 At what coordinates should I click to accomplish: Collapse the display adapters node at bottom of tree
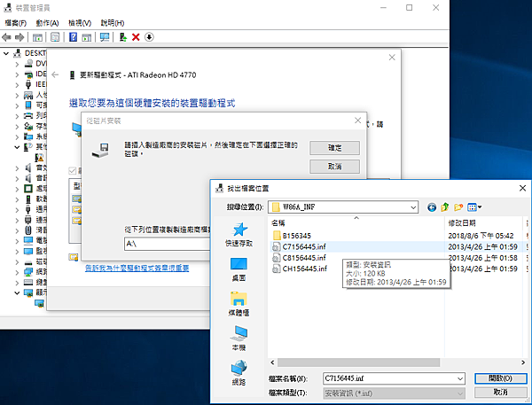coord(17,292)
